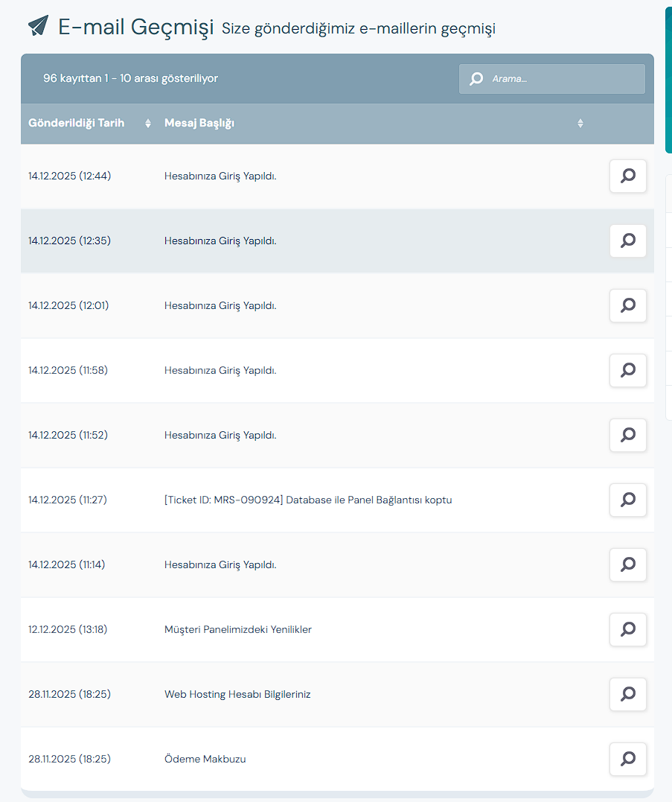Open Müşteri Panelimizdeki Yenilikler email viewer
The image size is (672, 802).
pyautogui.click(x=627, y=630)
